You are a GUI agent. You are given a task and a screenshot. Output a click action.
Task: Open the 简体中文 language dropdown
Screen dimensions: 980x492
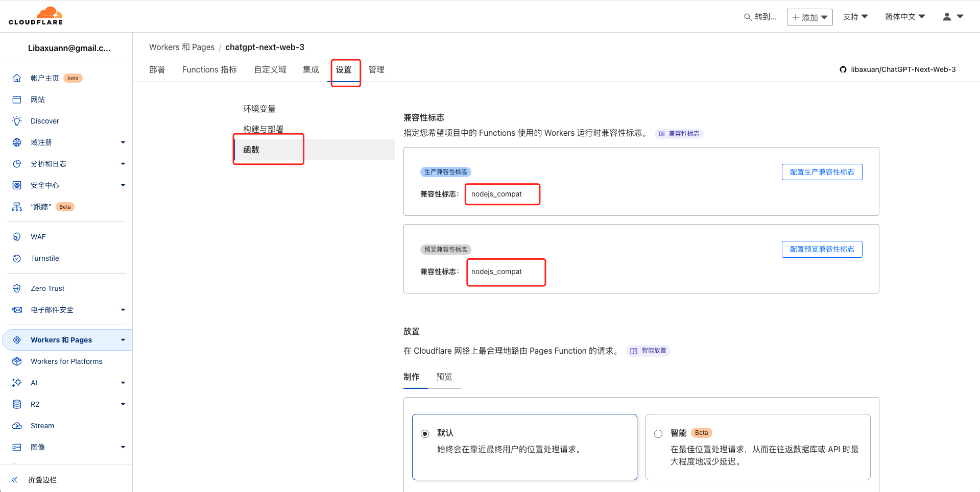coord(904,17)
